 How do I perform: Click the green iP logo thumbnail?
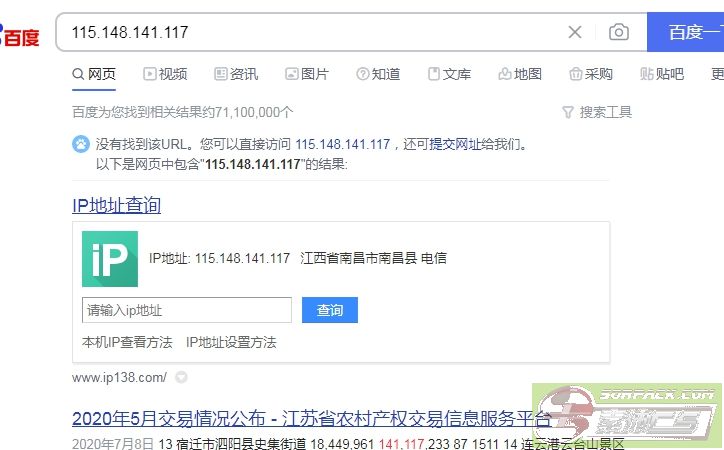pyautogui.click(x=110, y=259)
